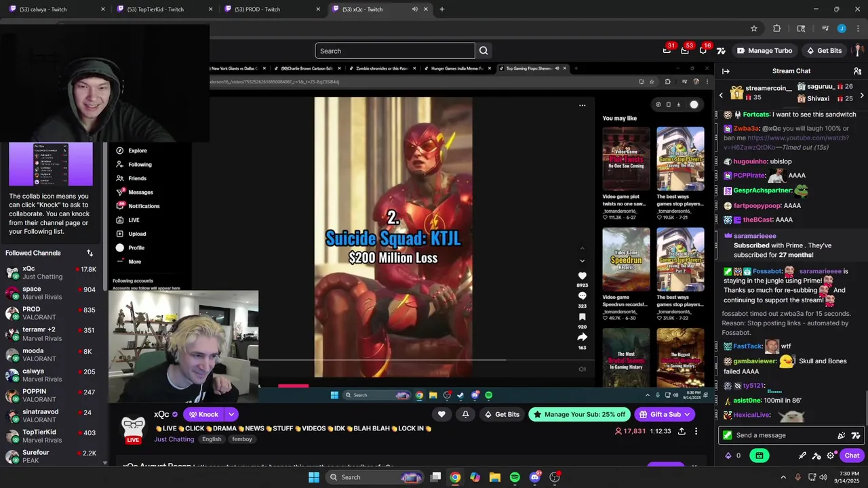The image size is (868, 488).
Task: Click the Get Bits button in header
Action: coord(824,51)
